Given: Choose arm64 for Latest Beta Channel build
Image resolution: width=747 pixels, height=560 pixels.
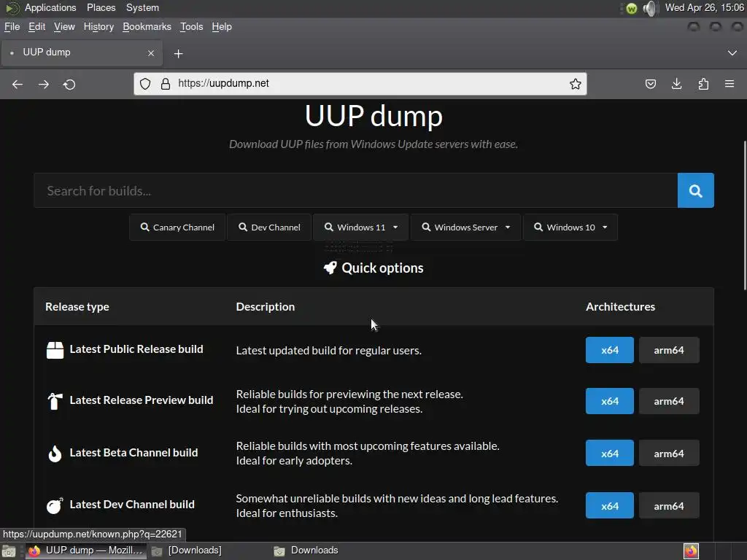Looking at the screenshot, I should (669, 454).
